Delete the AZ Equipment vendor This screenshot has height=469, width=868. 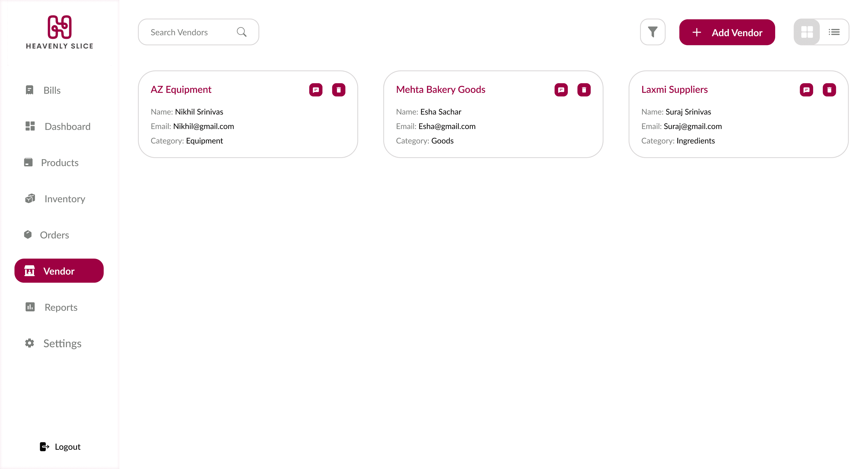338,90
